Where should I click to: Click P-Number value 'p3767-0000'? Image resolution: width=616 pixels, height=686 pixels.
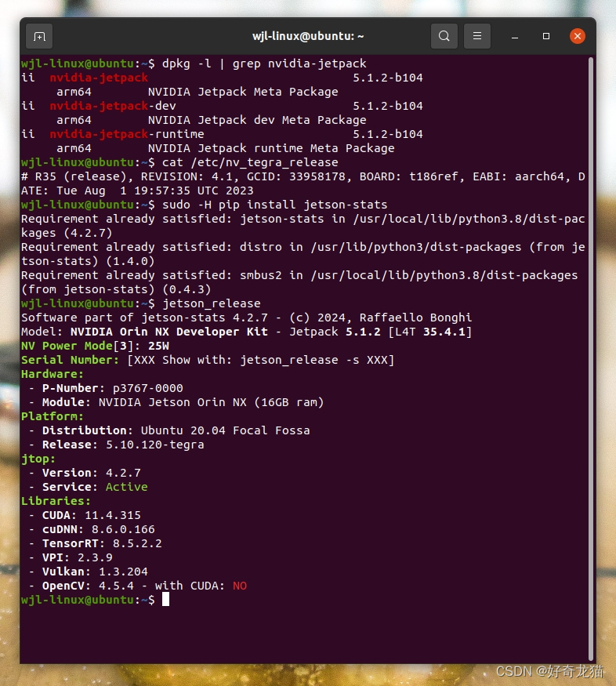148,388
